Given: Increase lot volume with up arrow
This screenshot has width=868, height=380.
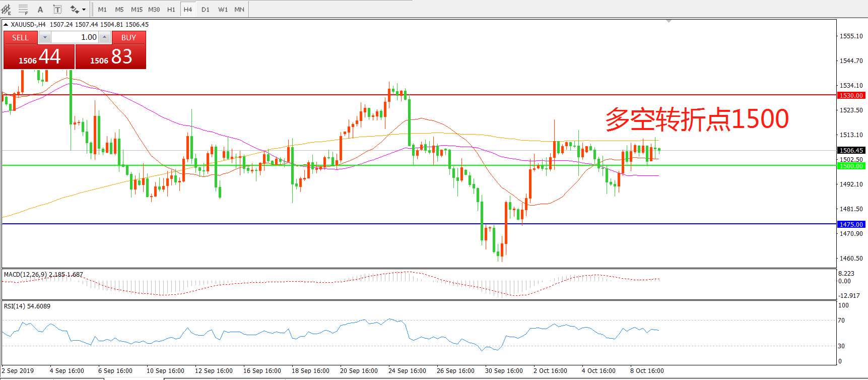Looking at the screenshot, I should tap(104, 37).
